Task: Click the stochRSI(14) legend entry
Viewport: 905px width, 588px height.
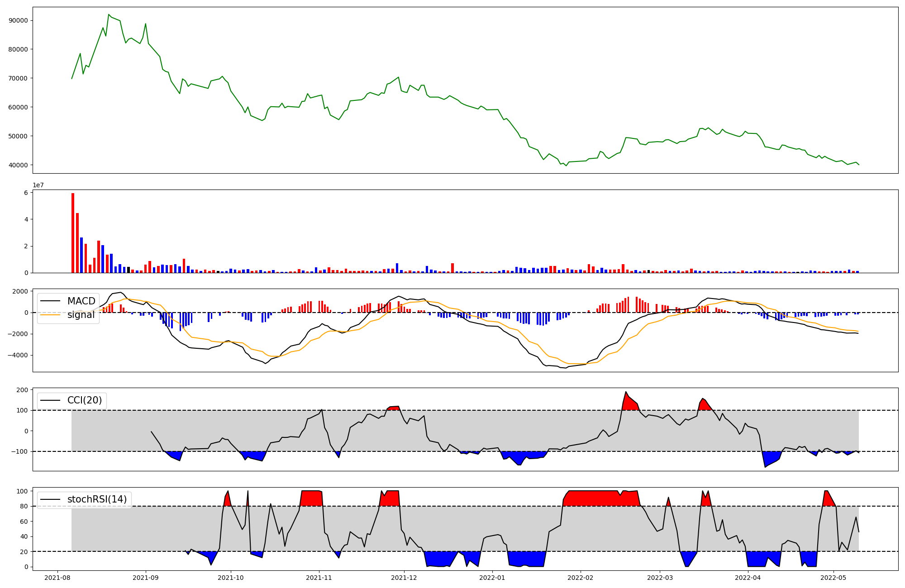Action: click(x=97, y=499)
